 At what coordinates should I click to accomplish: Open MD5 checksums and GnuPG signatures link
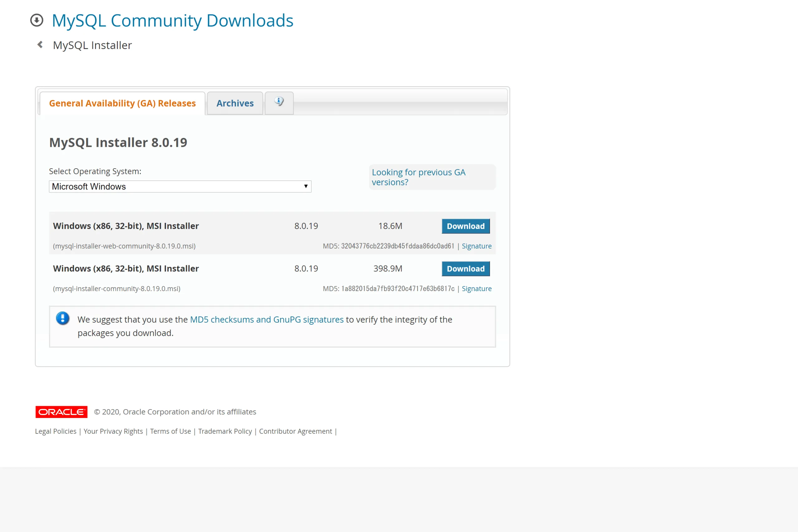pyautogui.click(x=267, y=320)
